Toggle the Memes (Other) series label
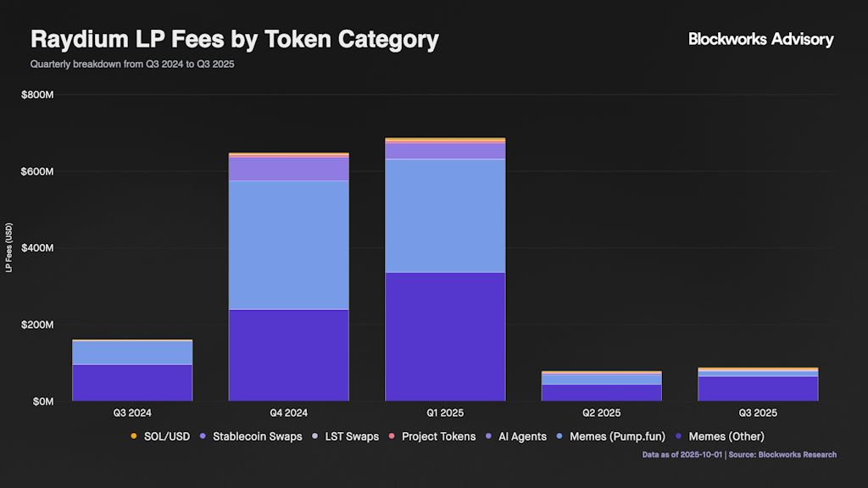This screenshot has width=868, height=488. (726, 436)
